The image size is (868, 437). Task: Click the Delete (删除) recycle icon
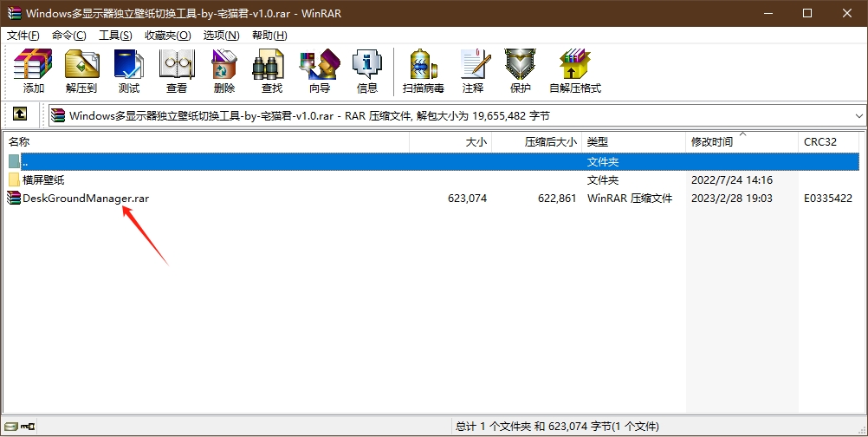(x=224, y=71)
